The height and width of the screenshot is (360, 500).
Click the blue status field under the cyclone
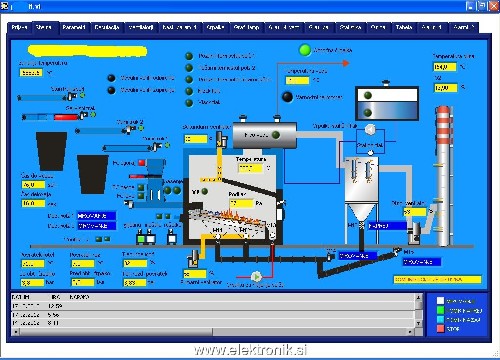[387, 226]
